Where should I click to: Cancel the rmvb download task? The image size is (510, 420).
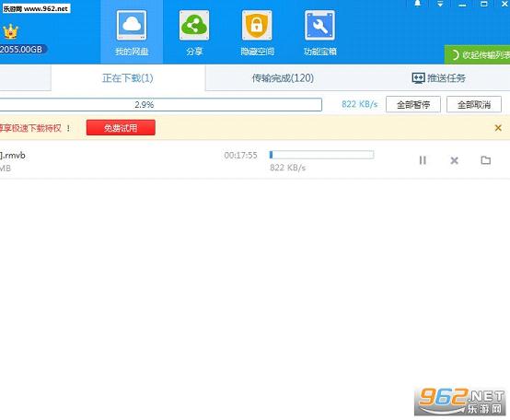(455, 160)
